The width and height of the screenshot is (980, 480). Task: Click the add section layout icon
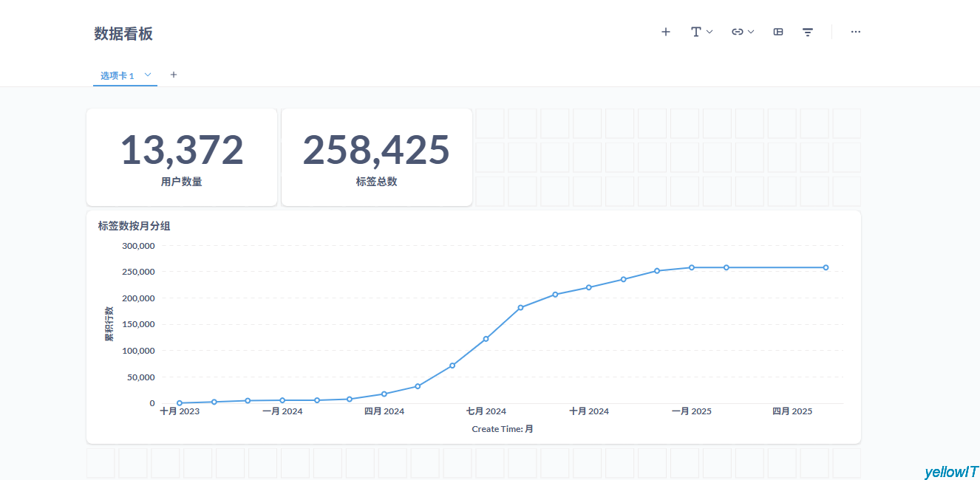coord(777,32)
